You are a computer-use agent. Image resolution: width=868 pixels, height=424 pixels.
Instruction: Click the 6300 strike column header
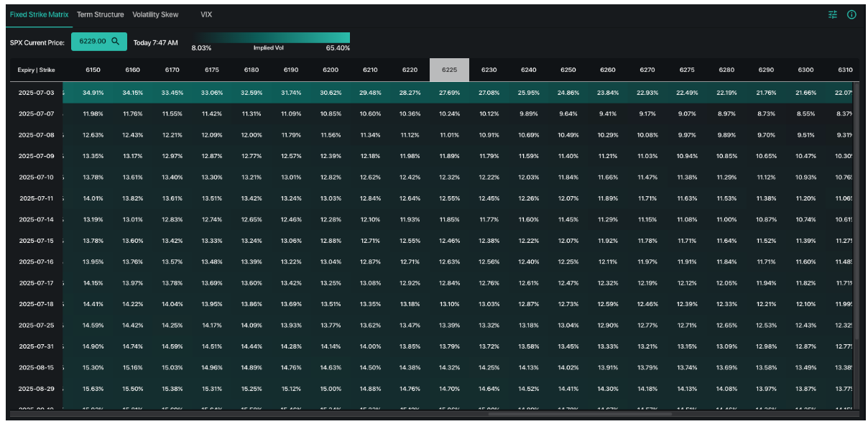805,70
